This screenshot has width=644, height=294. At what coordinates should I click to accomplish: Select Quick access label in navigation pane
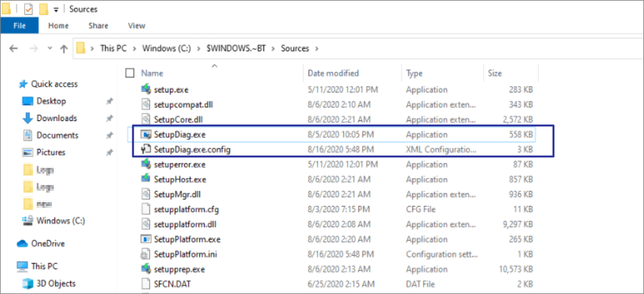click(x=54, y=84)
